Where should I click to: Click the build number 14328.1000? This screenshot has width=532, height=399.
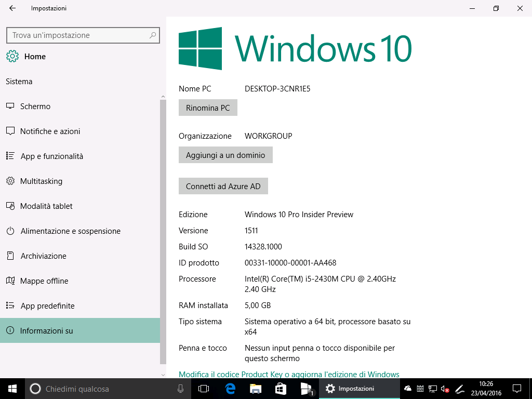click(263, 247)
